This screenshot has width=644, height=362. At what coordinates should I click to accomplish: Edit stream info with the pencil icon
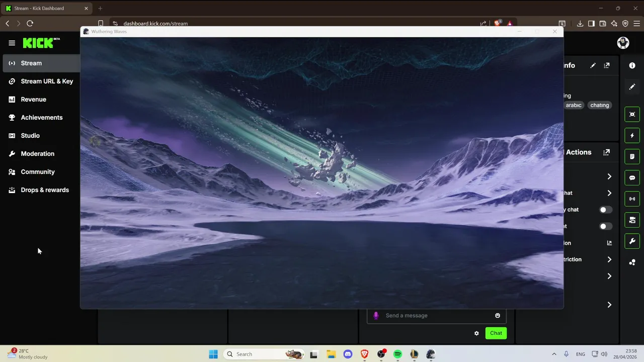pyautogui.click(x=593, y=65)
